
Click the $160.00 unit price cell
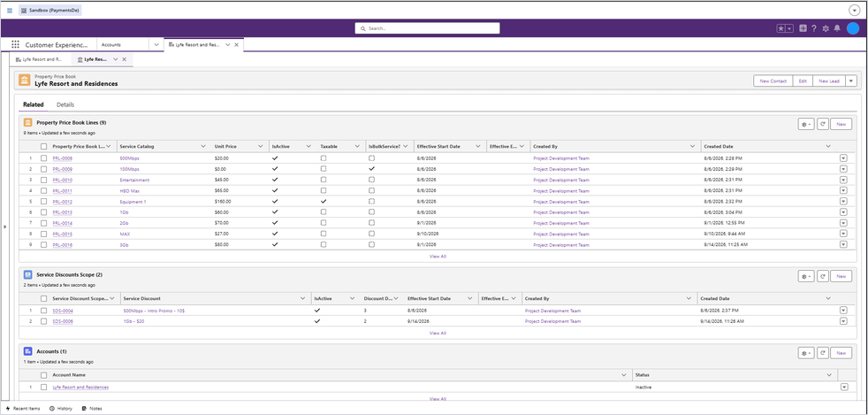(223, 202)
